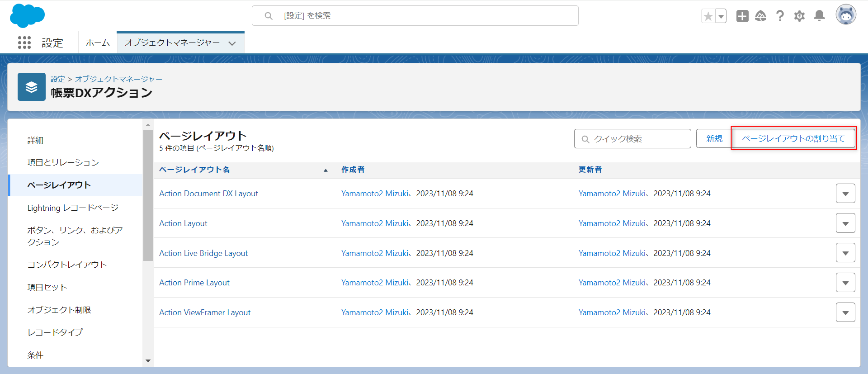Switch to the ホーム tab

coord(98,43)
